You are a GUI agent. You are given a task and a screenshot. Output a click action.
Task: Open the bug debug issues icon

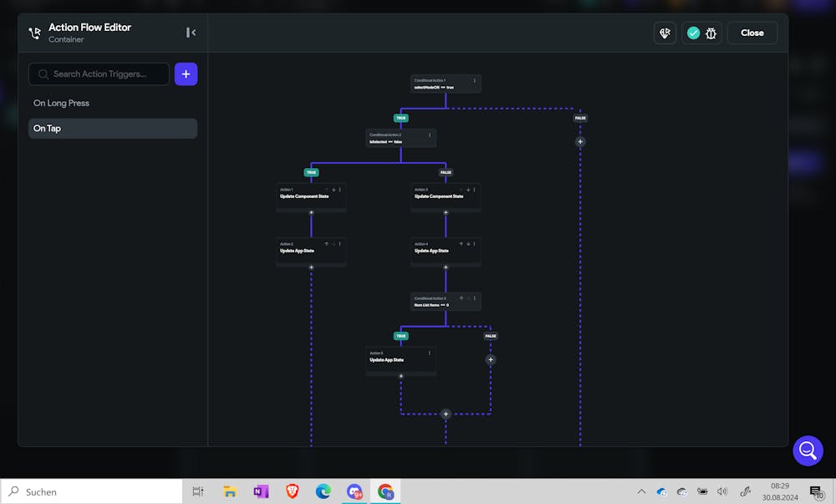[x=711, y=33]
